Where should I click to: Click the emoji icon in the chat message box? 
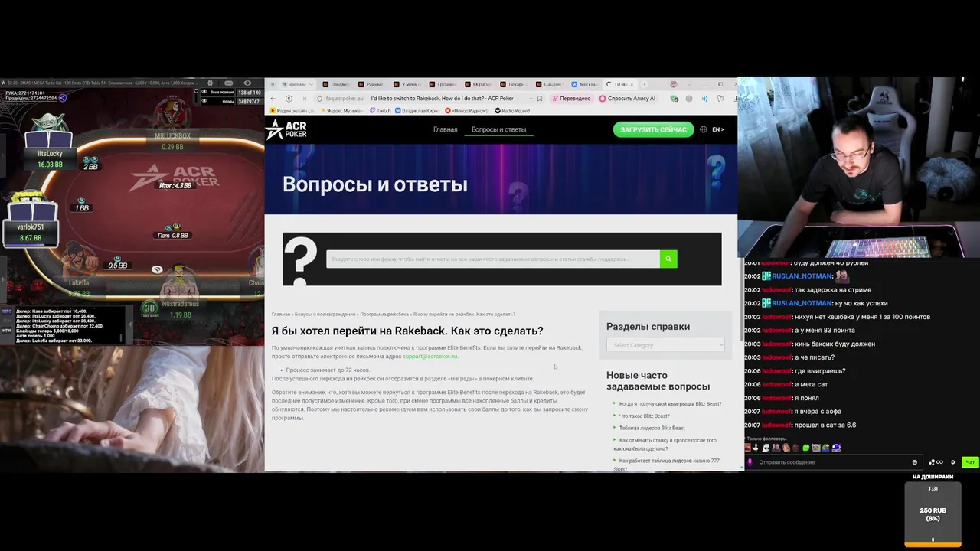[914, 462]
